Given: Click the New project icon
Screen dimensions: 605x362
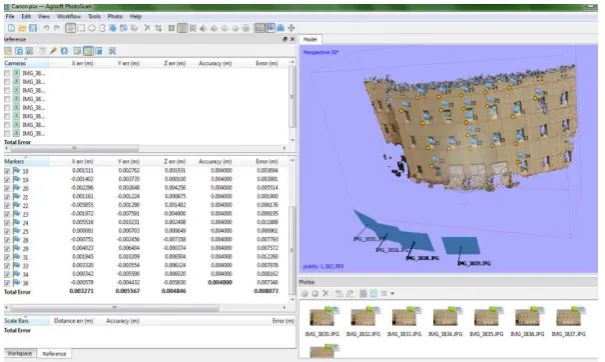Looking at the screenshot, I should (x=12, y=28).
